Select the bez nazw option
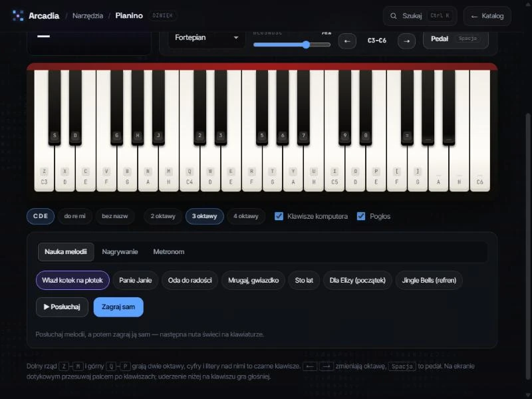532x399 pixels. [114, 217]
